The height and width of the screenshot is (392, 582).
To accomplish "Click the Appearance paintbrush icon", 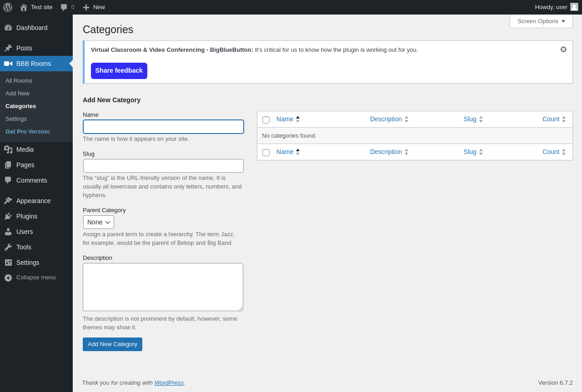I will click(x=8, y=201).
